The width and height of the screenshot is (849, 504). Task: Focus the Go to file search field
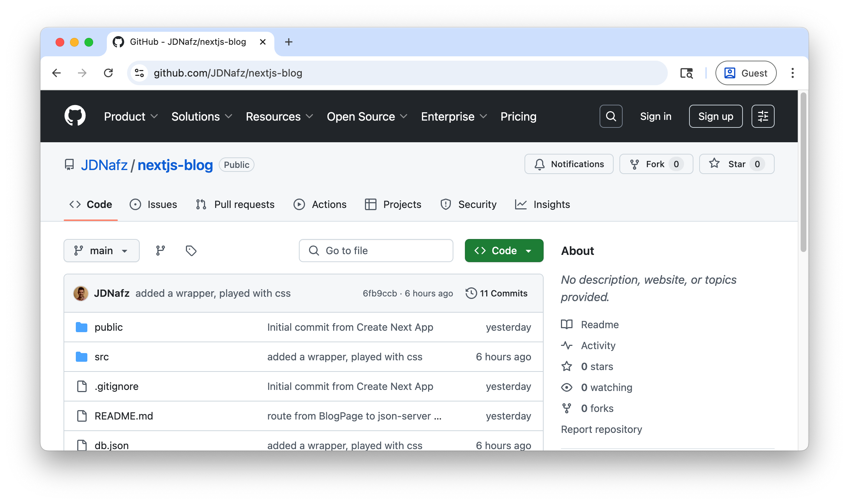(376, 251)
